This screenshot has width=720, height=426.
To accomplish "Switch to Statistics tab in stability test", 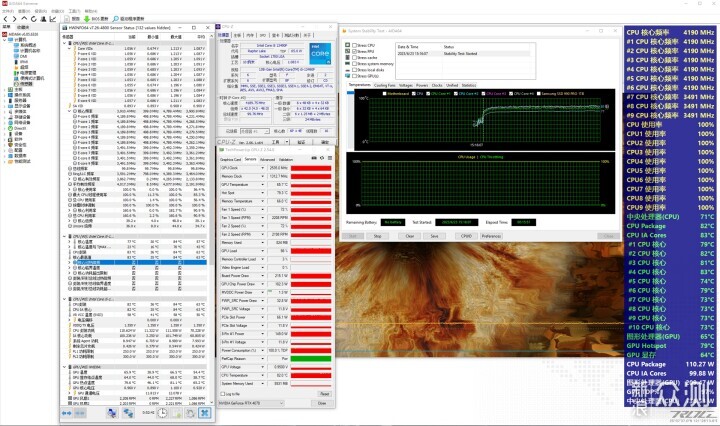I will [x=469, y=85].
